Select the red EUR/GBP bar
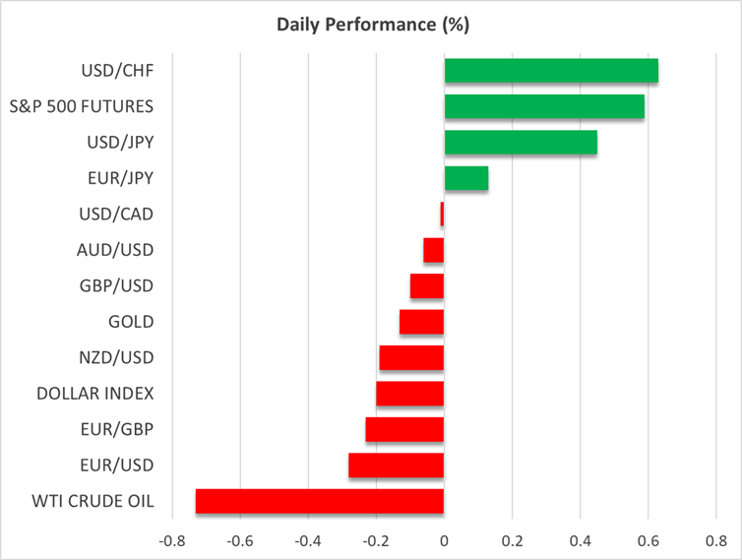This screenshot has height=560, width=742. pos(404,429)
